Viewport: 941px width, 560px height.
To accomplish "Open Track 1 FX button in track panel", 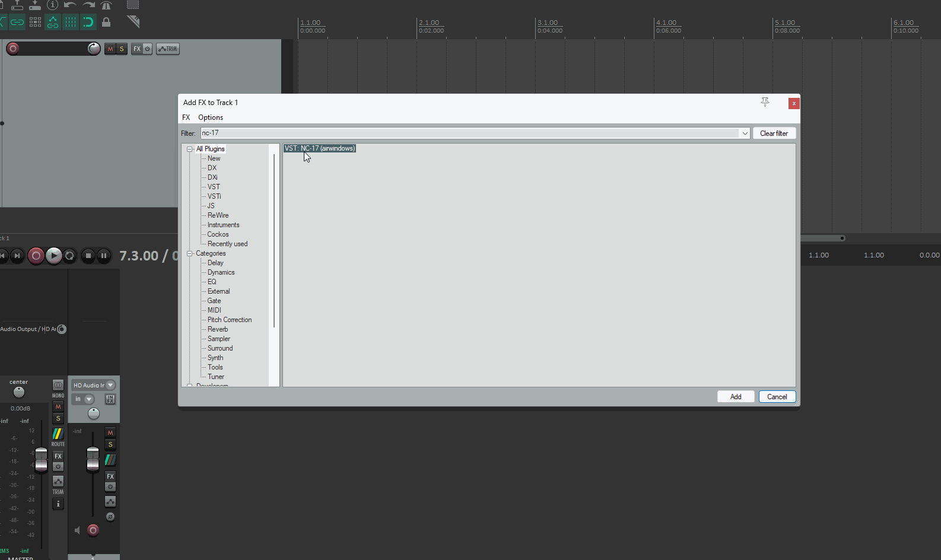I will [x=137, y=49].
